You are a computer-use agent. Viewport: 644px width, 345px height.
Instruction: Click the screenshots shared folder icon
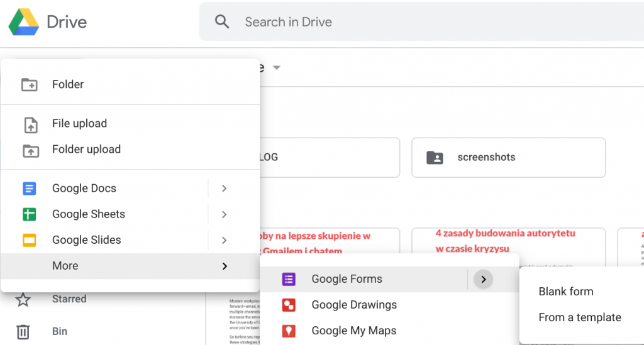435,158
